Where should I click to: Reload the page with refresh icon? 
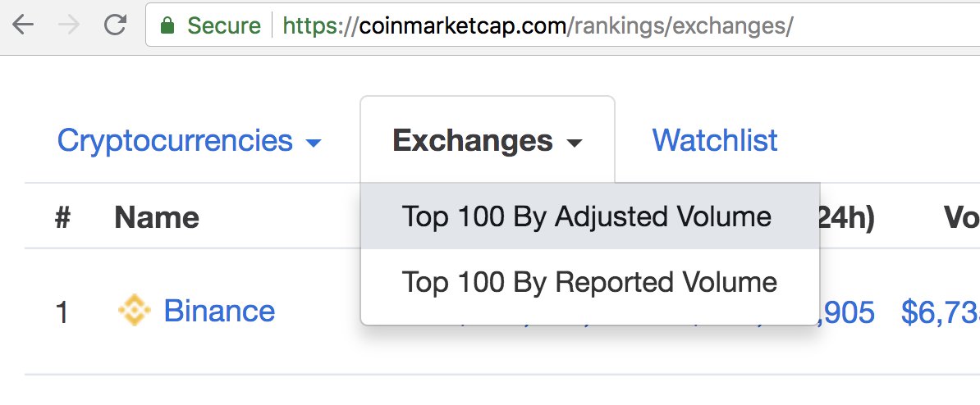tap(116, 25)
